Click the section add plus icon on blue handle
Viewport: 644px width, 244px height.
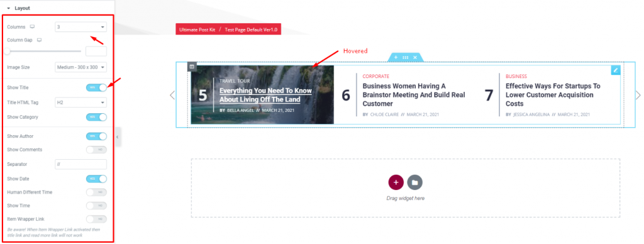pos(396,57)
